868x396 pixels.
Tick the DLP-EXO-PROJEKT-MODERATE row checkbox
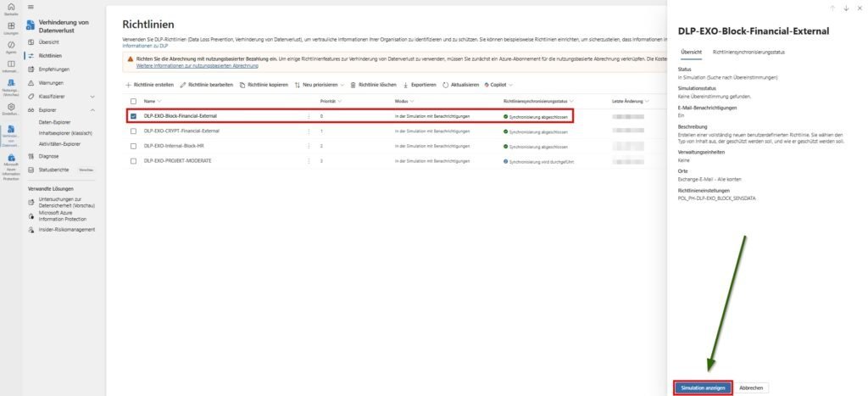[x=133, y=160]
